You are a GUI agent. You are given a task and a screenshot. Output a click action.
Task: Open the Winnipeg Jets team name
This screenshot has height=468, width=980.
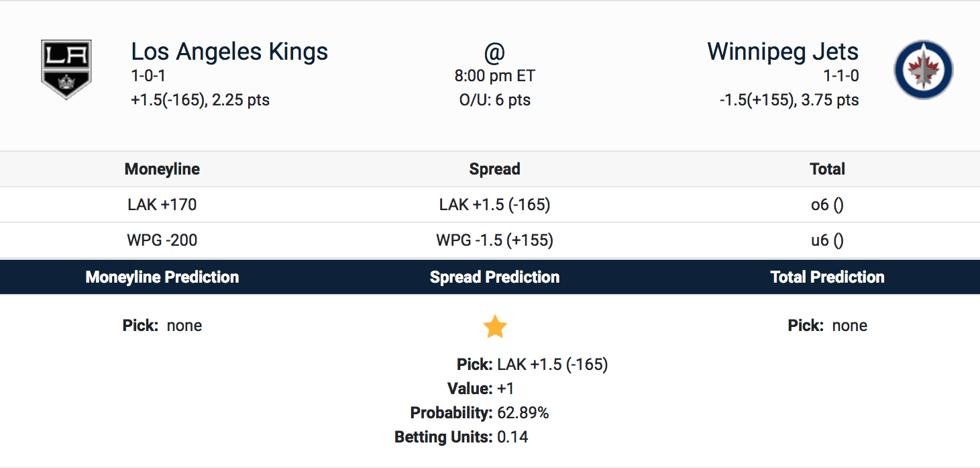click(x=783, y=52)
